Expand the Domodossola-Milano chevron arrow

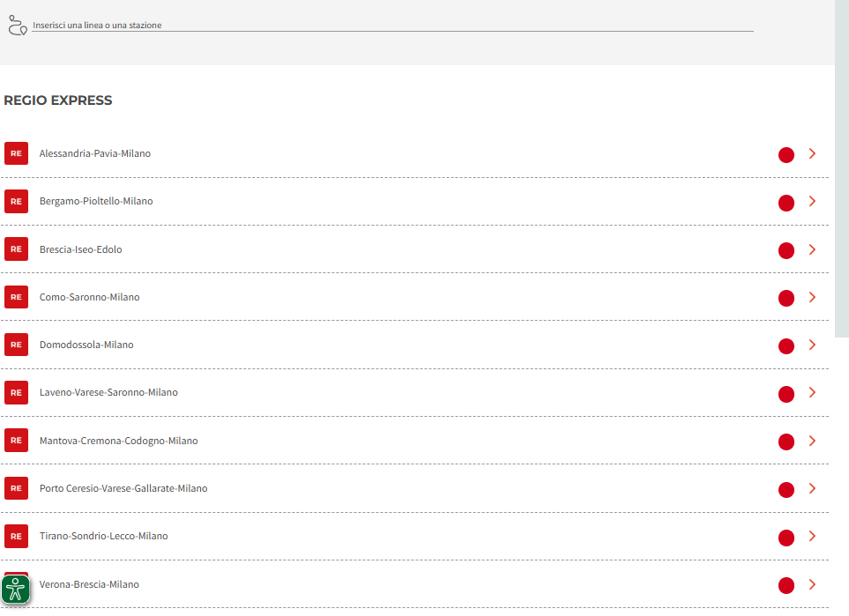(812, 345)
